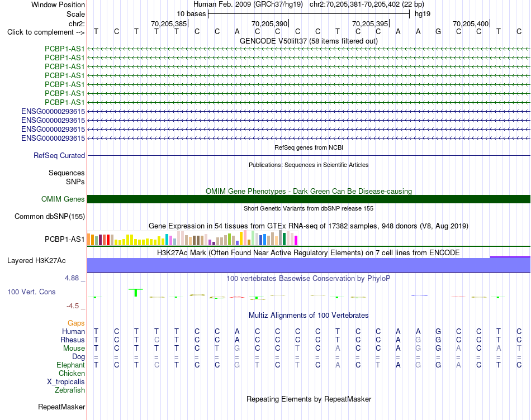The height and width of the screenshot is (420, 531).
Task: Click the -4.5 PhyloP minimum value
Action: pos(73,306)
